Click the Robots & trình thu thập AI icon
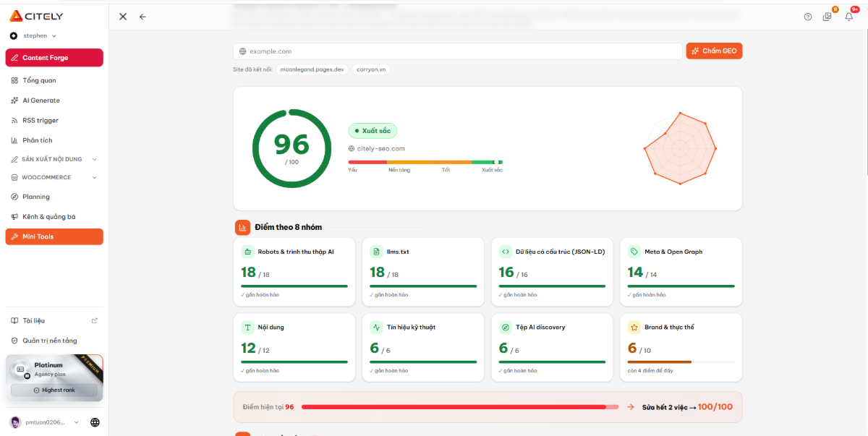 (x=247, y=252)
